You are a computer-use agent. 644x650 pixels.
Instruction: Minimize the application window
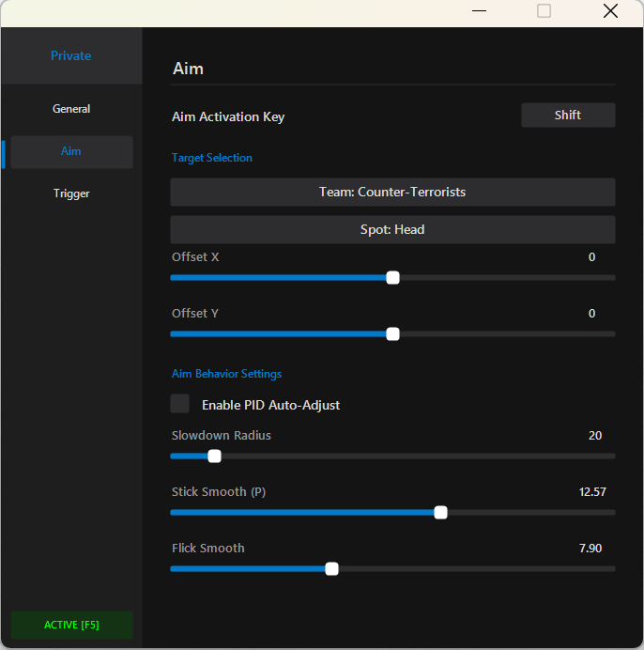[x=479, y=11]
